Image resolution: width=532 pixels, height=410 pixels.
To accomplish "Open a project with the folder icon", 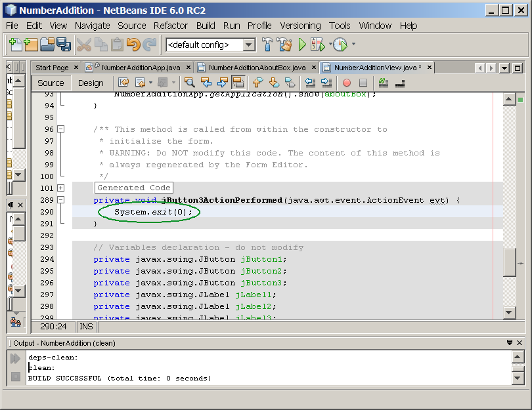I will tap(47, 45).
